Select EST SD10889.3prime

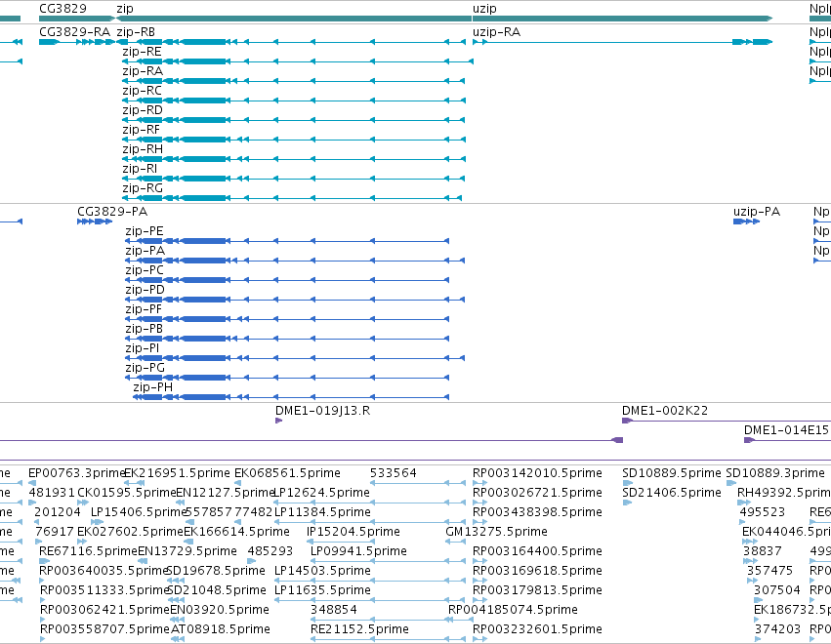(x=775, y=473)
